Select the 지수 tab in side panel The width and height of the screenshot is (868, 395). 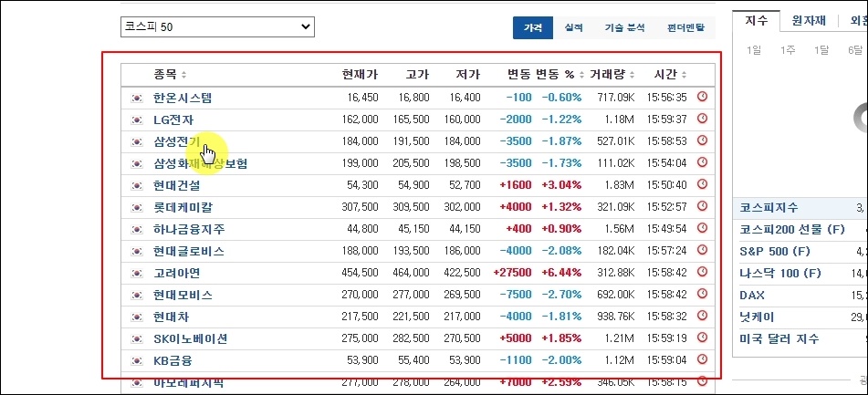click(756, 21)
